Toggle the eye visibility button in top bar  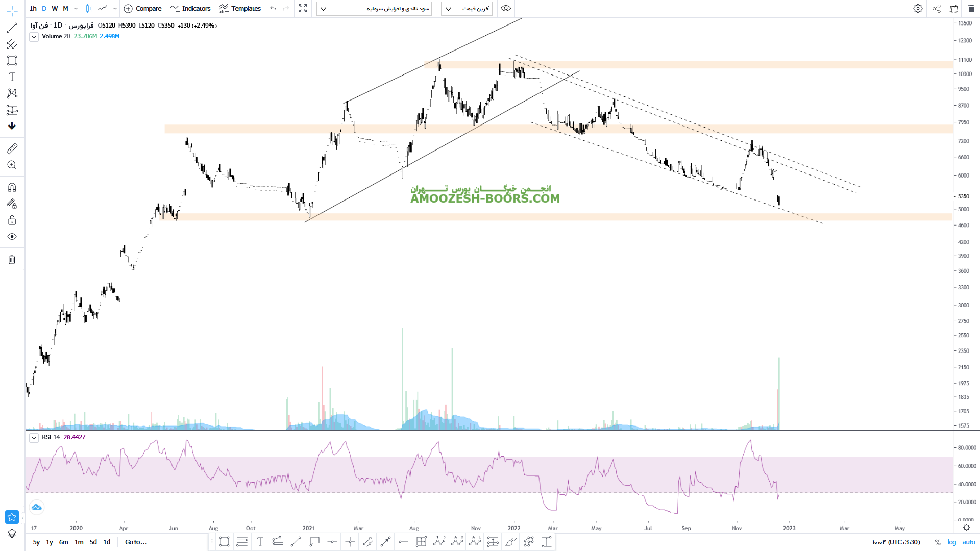[506, 9]
